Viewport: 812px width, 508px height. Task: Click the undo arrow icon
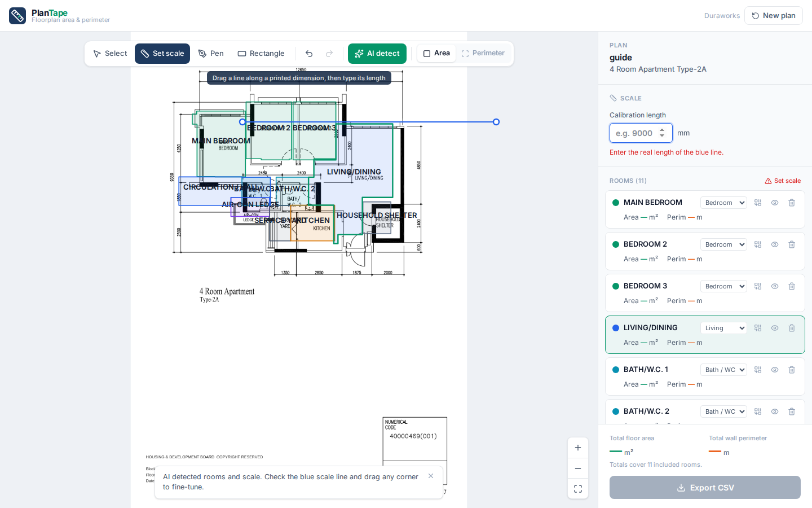pyautogui.click(x=309, y=54)
